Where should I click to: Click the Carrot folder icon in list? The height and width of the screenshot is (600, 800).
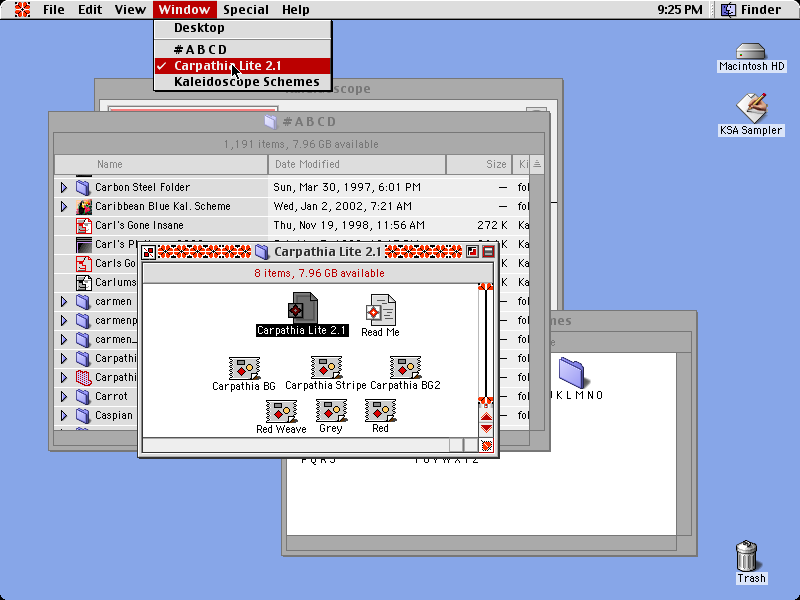(x=83, y=396)
